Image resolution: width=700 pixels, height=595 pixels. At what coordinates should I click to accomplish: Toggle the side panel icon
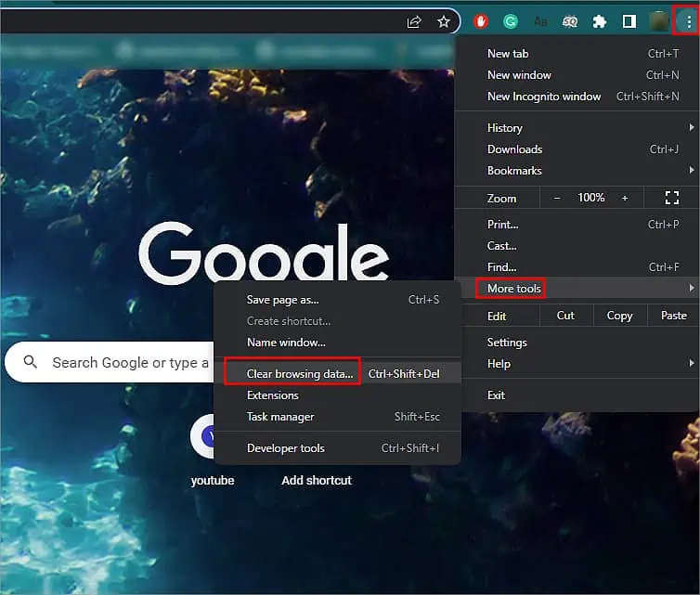click(629, 21)
